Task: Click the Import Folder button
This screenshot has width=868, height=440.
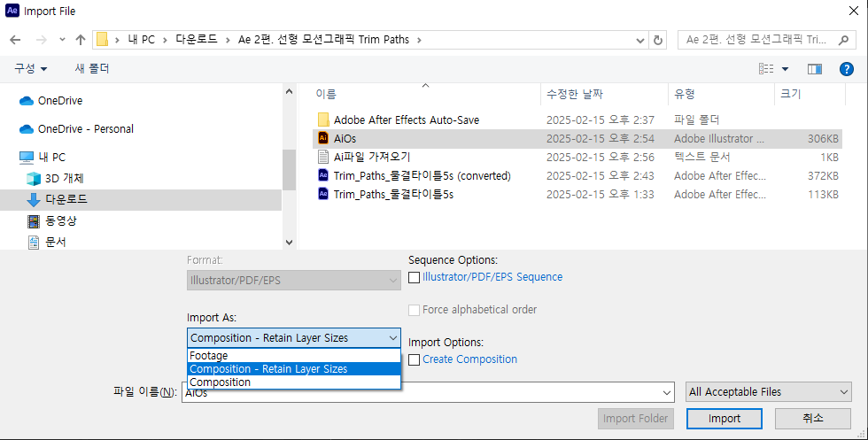Action: click(636, 419)
